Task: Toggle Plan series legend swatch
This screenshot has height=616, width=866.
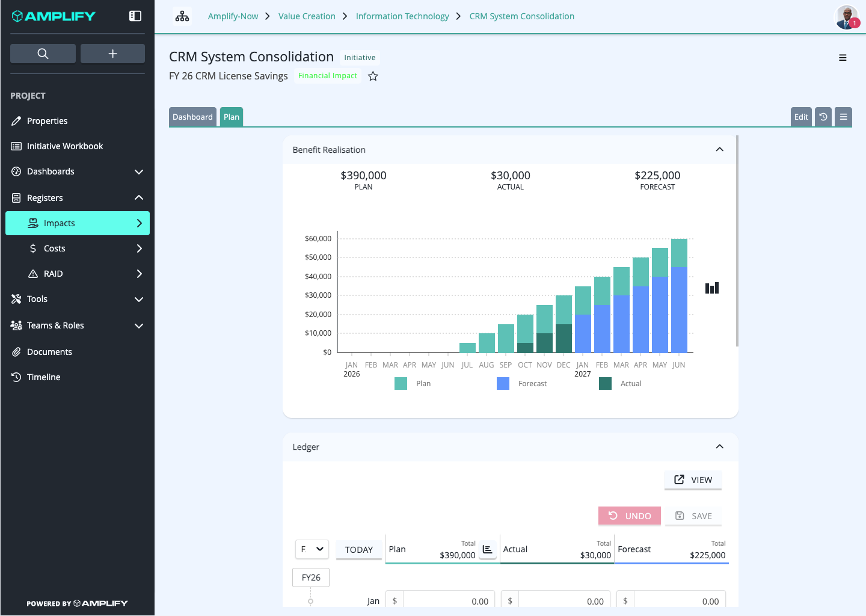Action: tap(401, 383)
